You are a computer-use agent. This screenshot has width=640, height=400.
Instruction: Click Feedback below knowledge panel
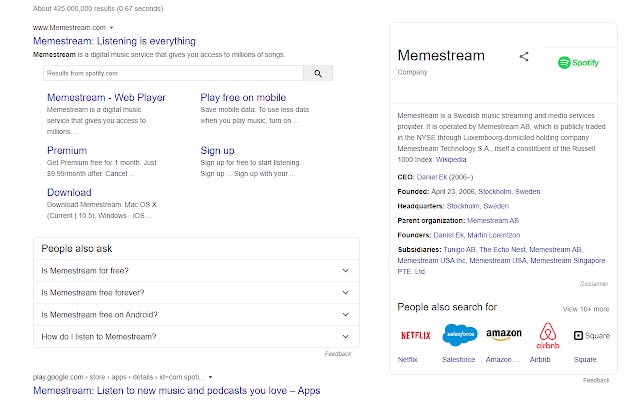[596, 380]
